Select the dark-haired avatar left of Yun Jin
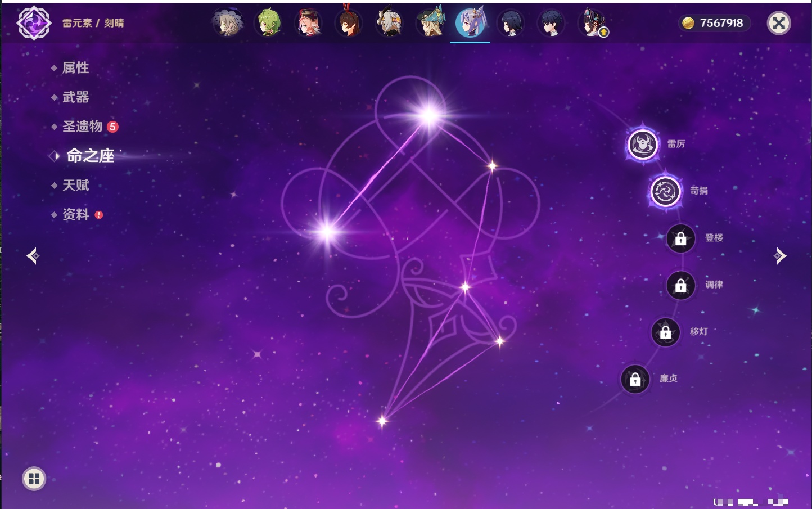This screenshot has height=509, width=812. 551,23
